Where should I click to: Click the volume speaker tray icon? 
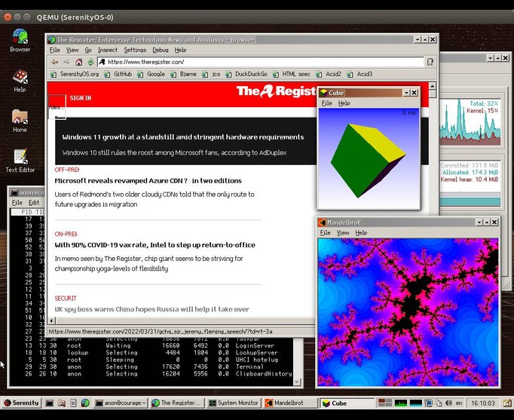click(448, 403)
